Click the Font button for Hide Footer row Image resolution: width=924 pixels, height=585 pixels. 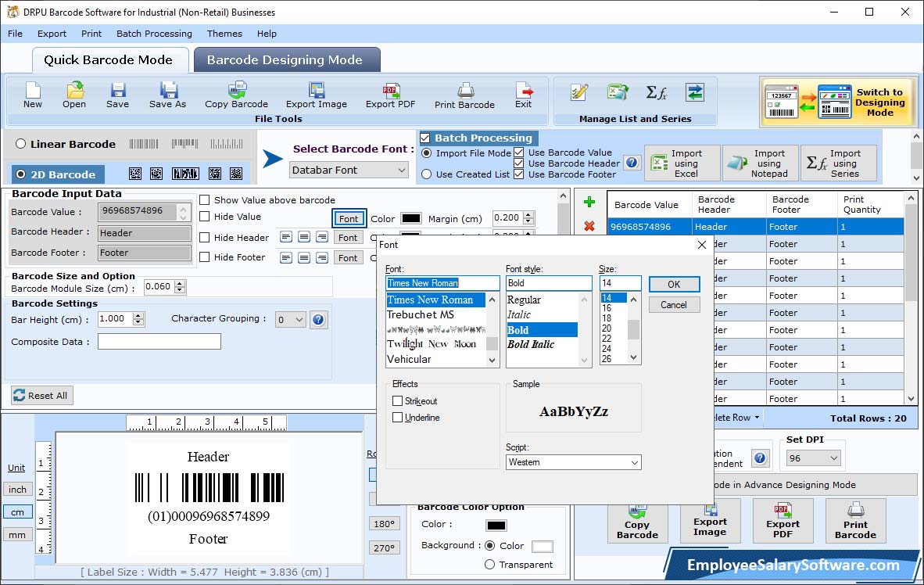coord(348,258)
